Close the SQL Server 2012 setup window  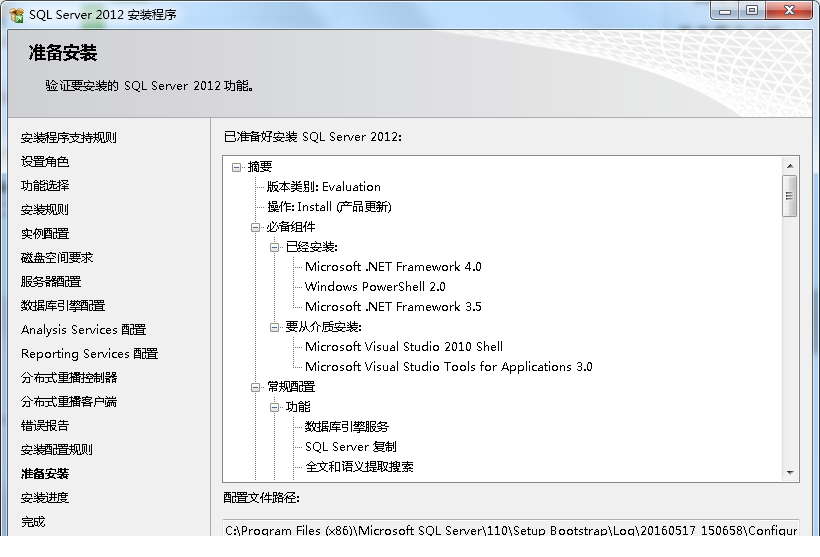pos(790,11)
